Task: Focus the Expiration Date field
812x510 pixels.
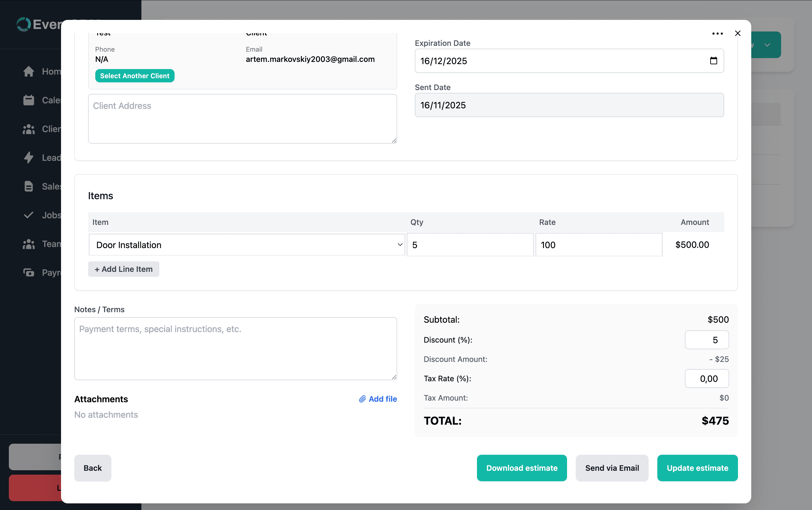Action: tap(569, 61)
